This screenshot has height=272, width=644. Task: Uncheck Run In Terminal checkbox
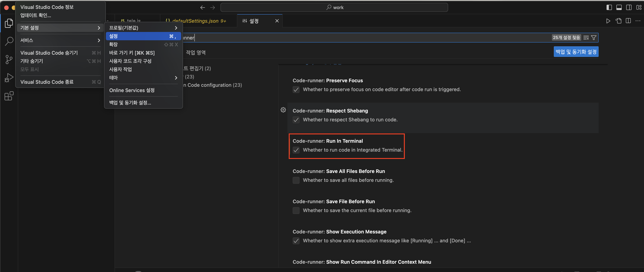click(296, 150)
